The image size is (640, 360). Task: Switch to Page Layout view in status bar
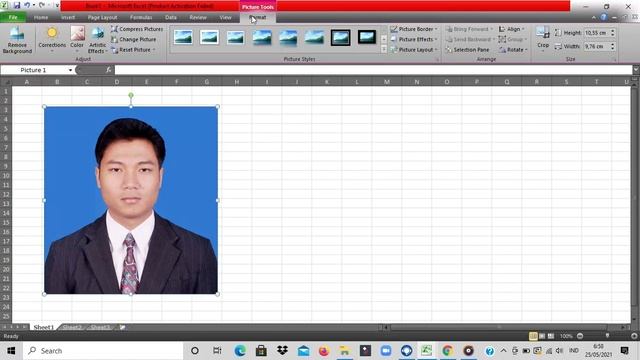coord(542,336)
